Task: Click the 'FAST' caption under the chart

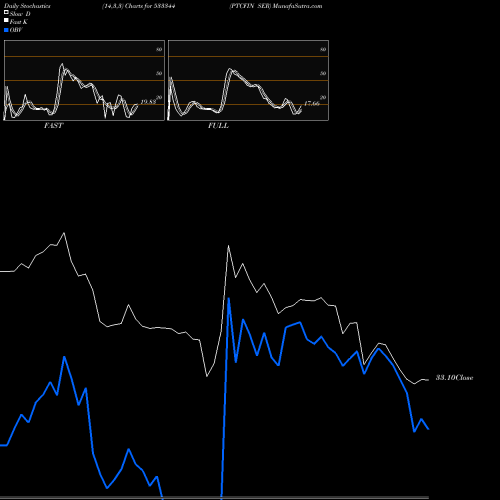Action: click(x=54, y=126)
